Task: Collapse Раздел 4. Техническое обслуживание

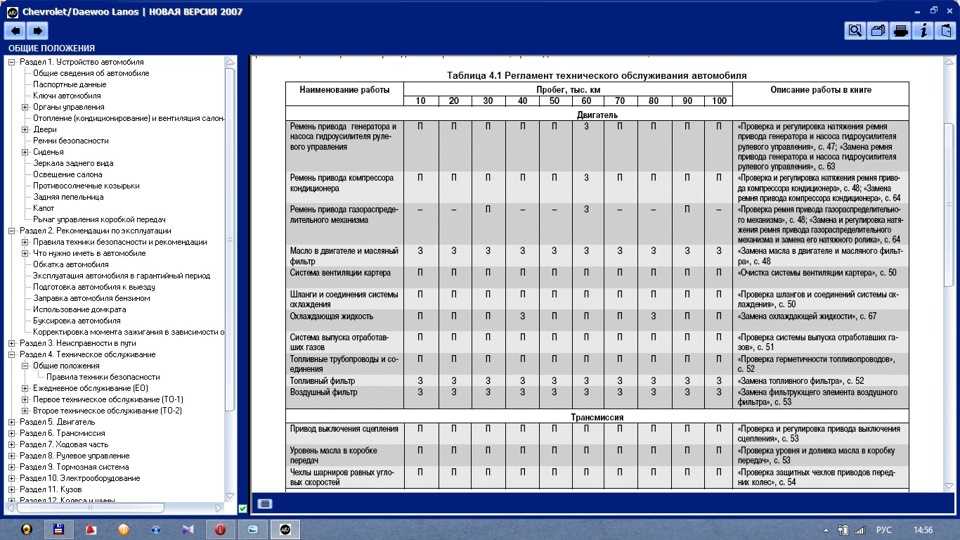Action: pyautogui.click(x=12, y=354)
